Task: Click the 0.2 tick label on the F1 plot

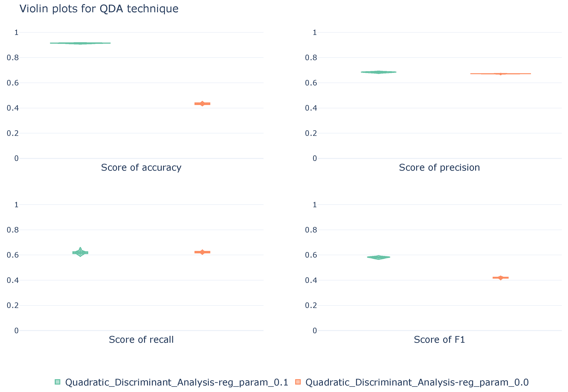Action: (311, 305)
